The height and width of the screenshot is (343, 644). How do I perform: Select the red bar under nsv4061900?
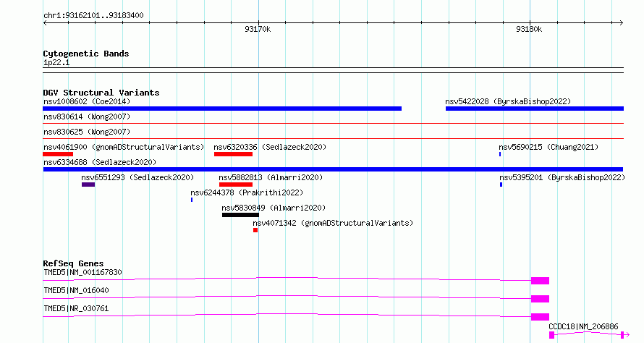click(58, 154)
